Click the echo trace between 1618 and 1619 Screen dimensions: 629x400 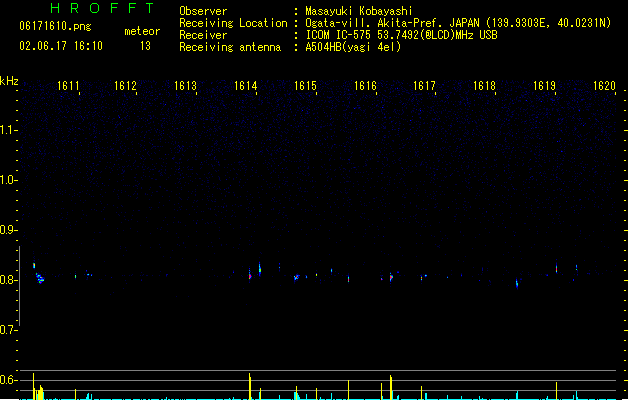click(517, 283)
